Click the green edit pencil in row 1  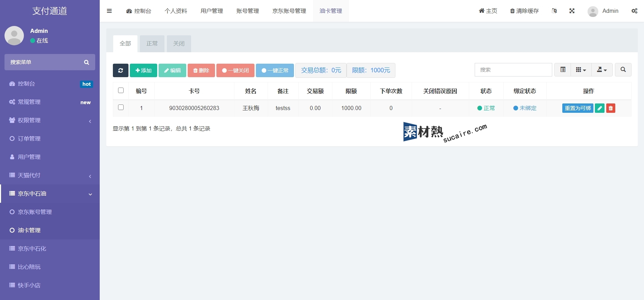click(600, 108)
